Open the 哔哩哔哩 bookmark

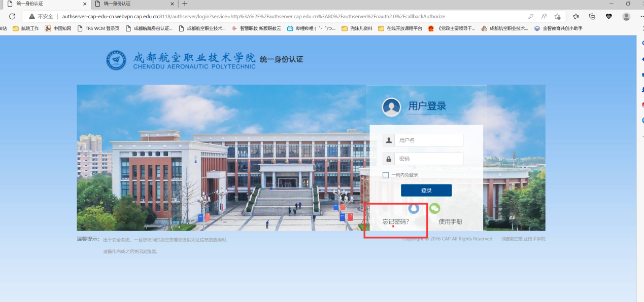[311, 28]
